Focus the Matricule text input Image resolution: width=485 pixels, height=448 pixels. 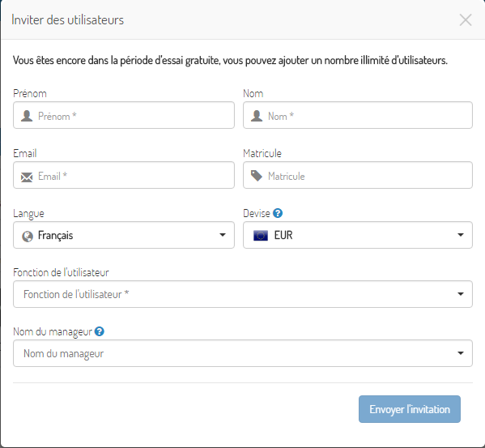[358, 175]
